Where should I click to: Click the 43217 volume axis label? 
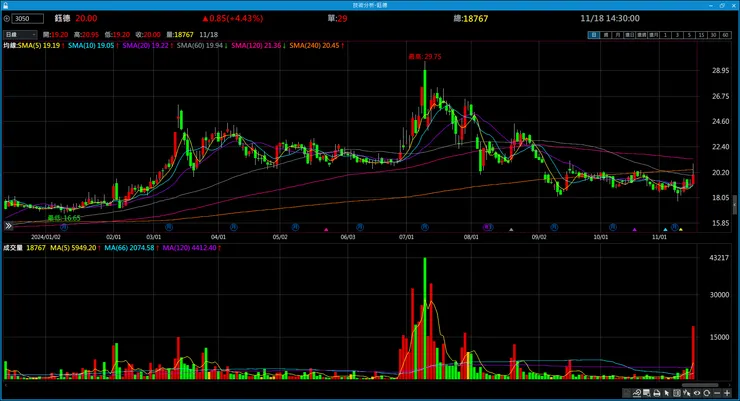coord(719,258)
